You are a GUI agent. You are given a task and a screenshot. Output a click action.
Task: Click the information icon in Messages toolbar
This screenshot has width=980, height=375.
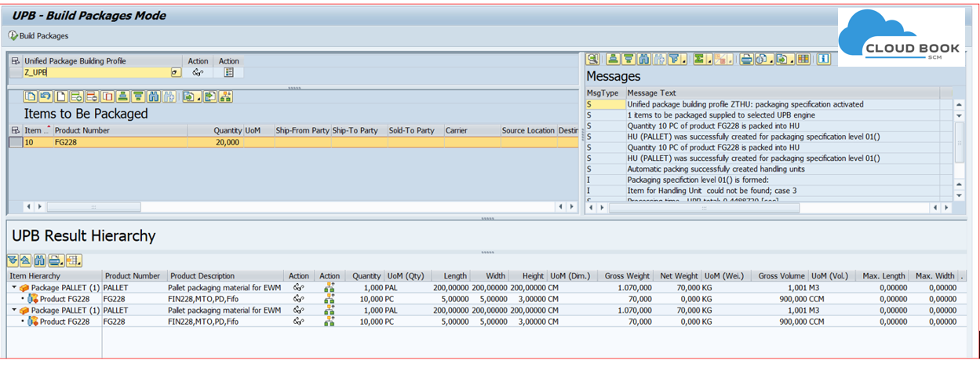[823, 59]
